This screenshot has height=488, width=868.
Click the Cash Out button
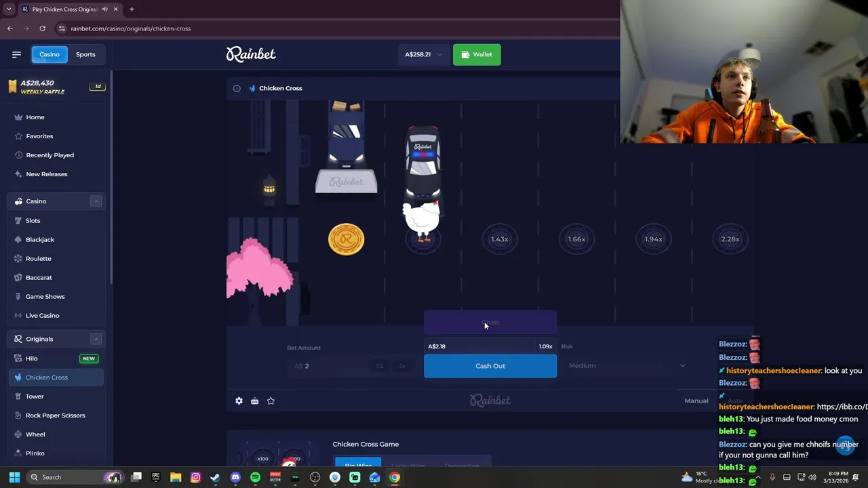coord(490,366)
